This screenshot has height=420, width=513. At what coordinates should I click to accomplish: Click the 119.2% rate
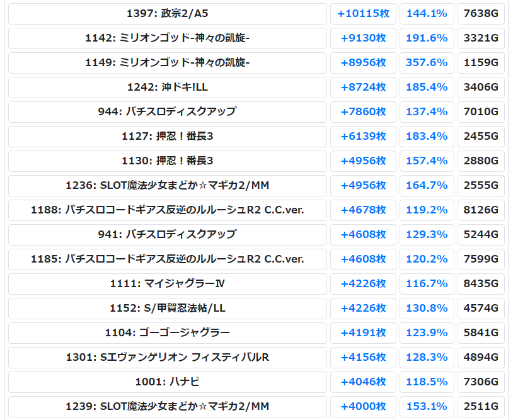coord(427,210)
